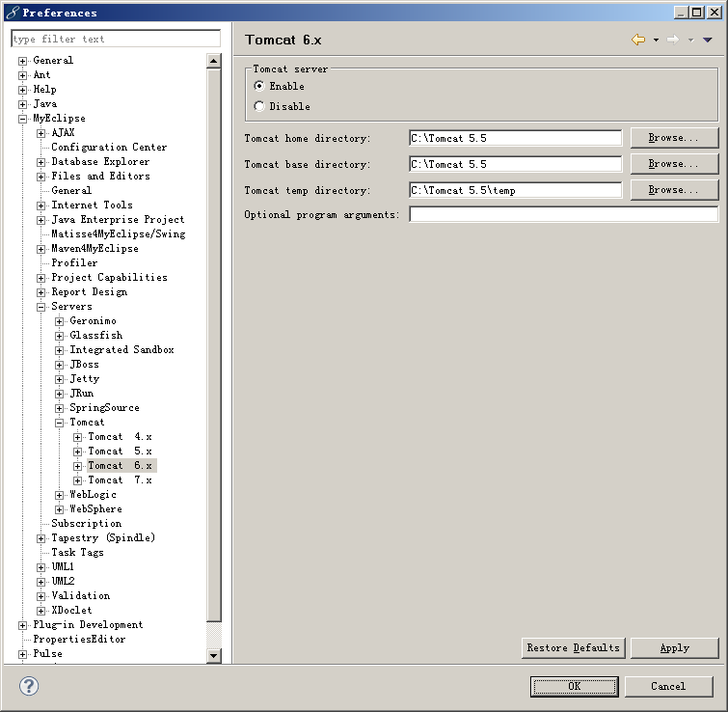Click the tree scrollbar up arrow
Image resolution: width=728 pixels, height=712 pixels.
pyautogui.click(x=213, y=61)
